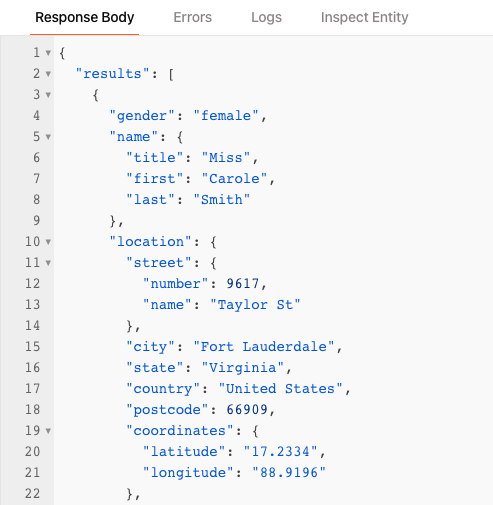The image size is (493, 505).
Task: Collapse the "results" array fold arrow
Action: click(x=48, y=74)
